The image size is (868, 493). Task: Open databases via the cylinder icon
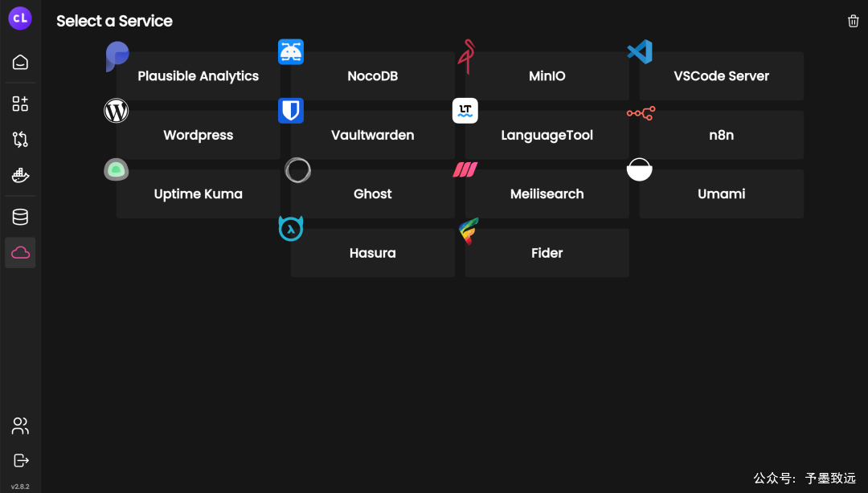(x=20, y=217)
